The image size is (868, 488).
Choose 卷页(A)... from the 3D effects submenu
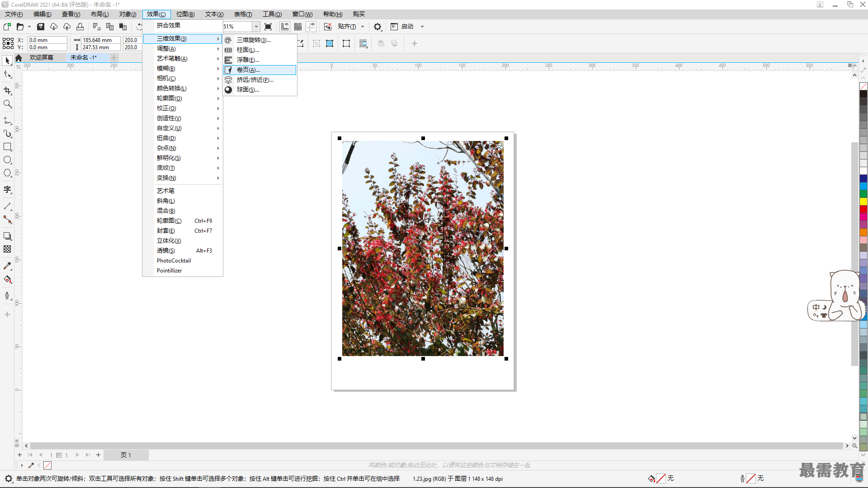pyautogui.click(x=260, y=70)
